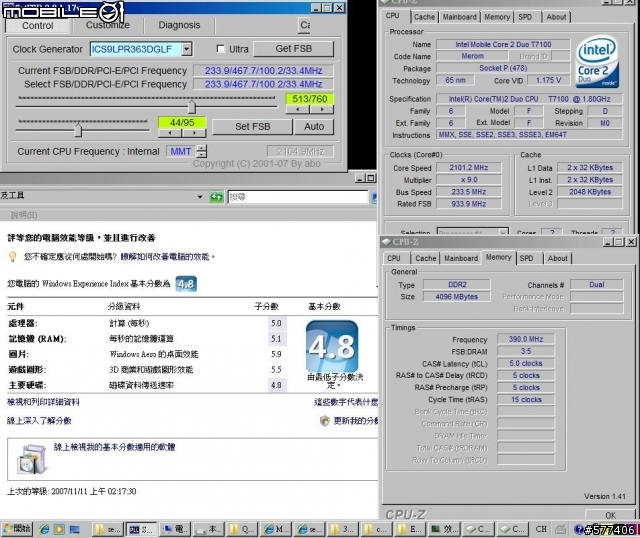Image resolution: width=640 pixels, height=538 pixels.
Task: Click the primary hard disk subscore 4.8
Action: pyautogui.click(x=276, y=385)
